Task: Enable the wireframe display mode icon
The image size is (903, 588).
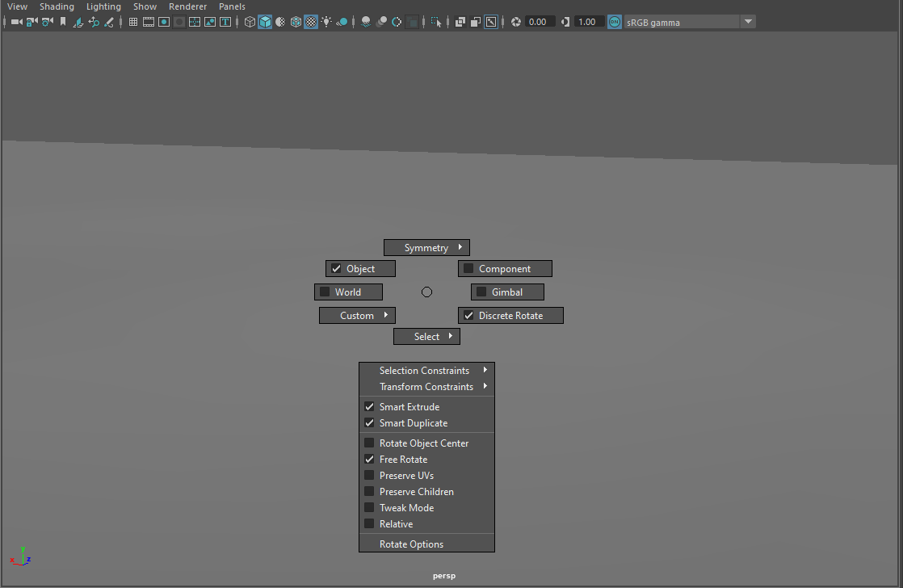Action: (250, 22)
